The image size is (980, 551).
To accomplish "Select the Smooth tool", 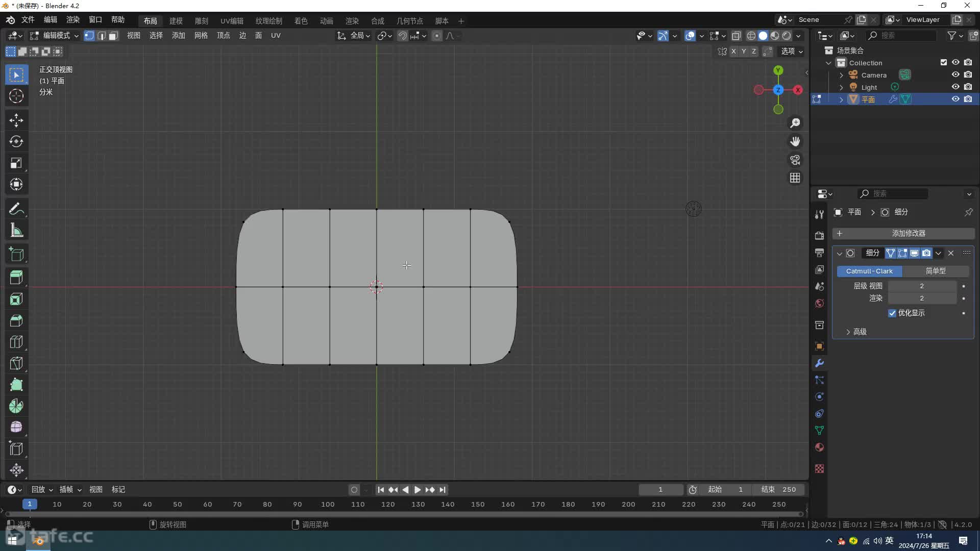I will 16,427.
